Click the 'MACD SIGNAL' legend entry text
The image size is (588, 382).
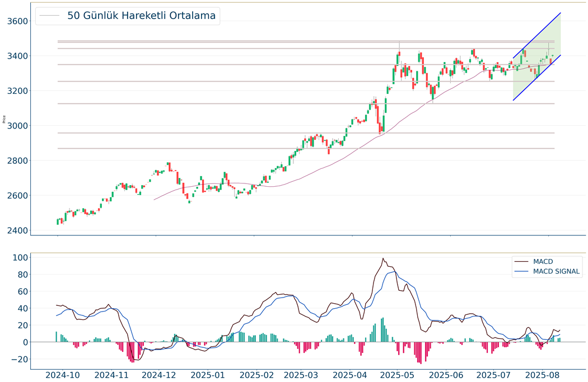556,271
